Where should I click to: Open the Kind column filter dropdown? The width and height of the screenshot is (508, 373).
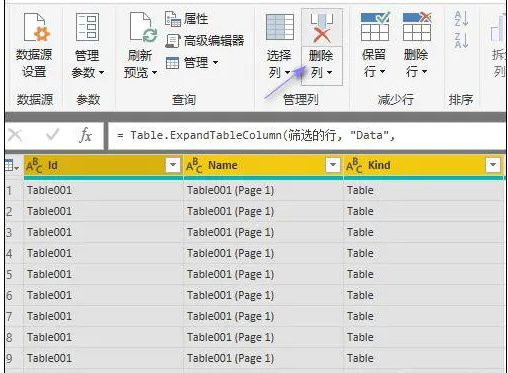(x=493, y=165)
